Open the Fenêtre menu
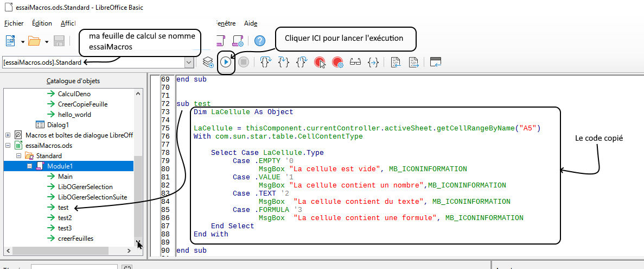Screen dimensions: 644x269 [x=226, y=23]
